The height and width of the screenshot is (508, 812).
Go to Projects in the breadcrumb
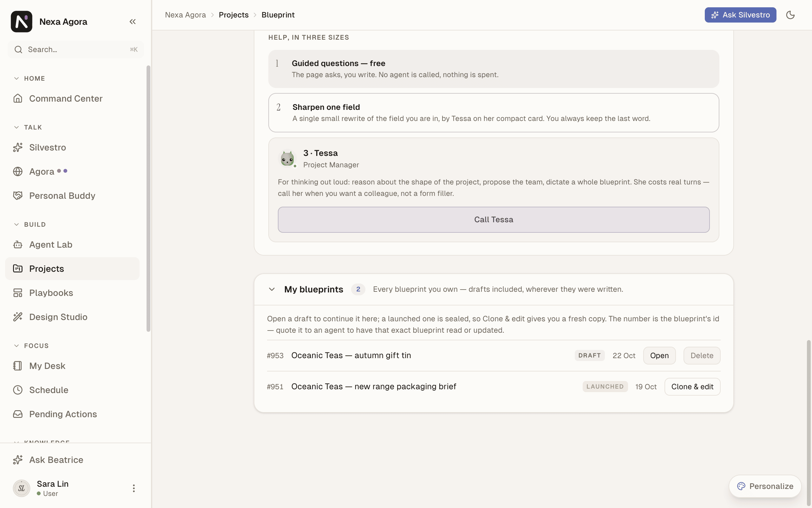click(x=233, y=15)
